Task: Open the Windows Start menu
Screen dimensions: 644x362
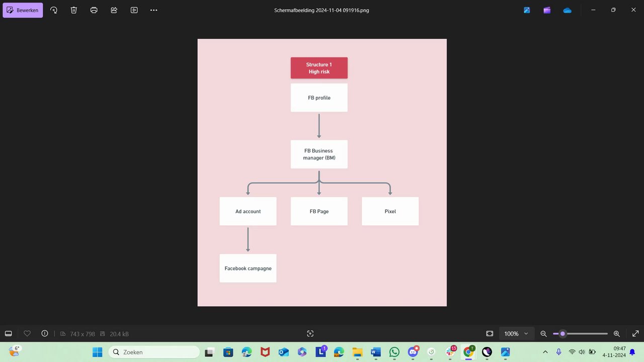Action: click(x=98, y=352)
